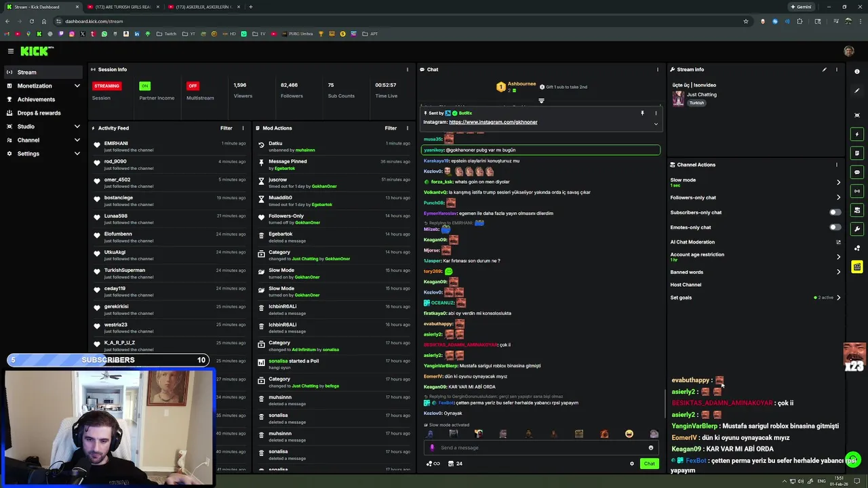Open Banned words chevron
868x488 pixels.
(x=838, y=272)
